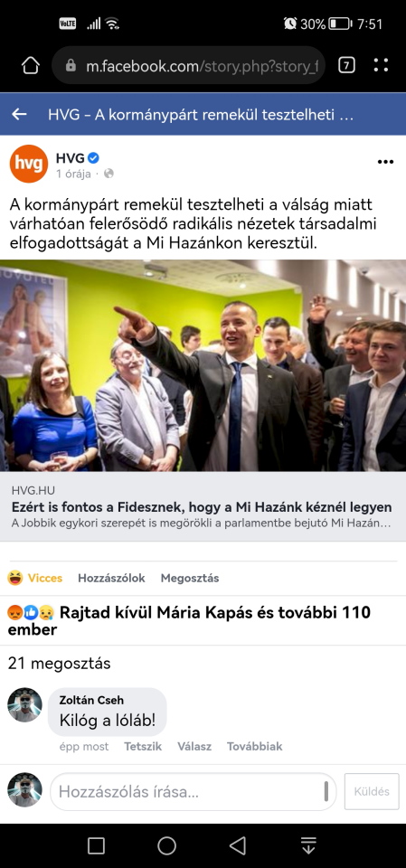Focus the Hozzászólás írása comment field

coord(193,792)
